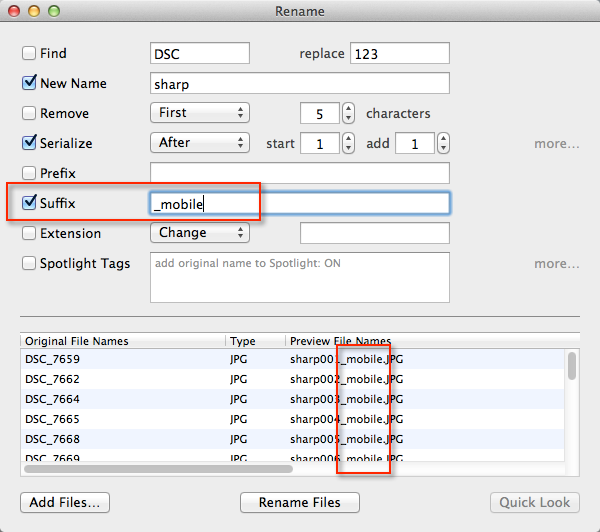Click the New Name text field

coord(299,83)
